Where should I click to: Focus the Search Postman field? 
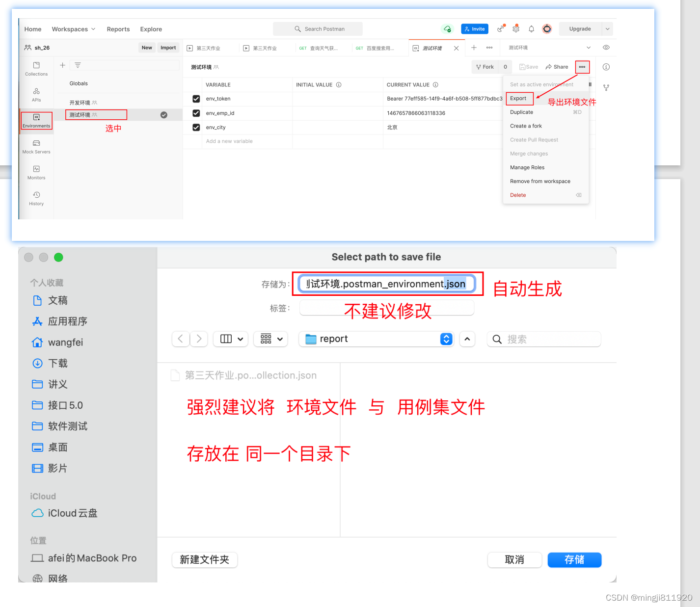[318, 29]
